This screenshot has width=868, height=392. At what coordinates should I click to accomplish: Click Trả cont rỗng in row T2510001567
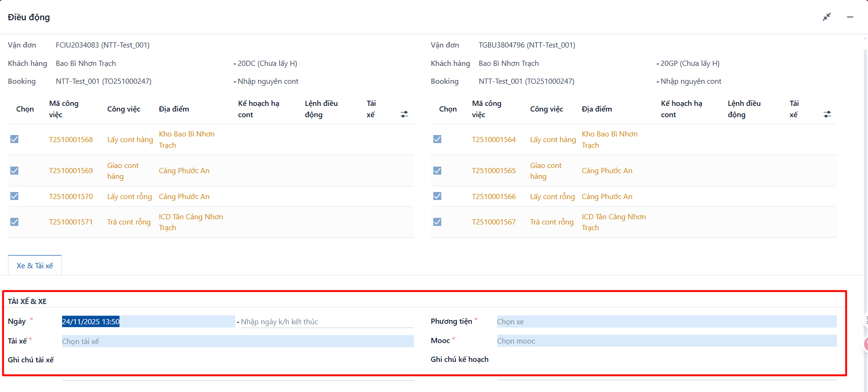pos(552,222)
